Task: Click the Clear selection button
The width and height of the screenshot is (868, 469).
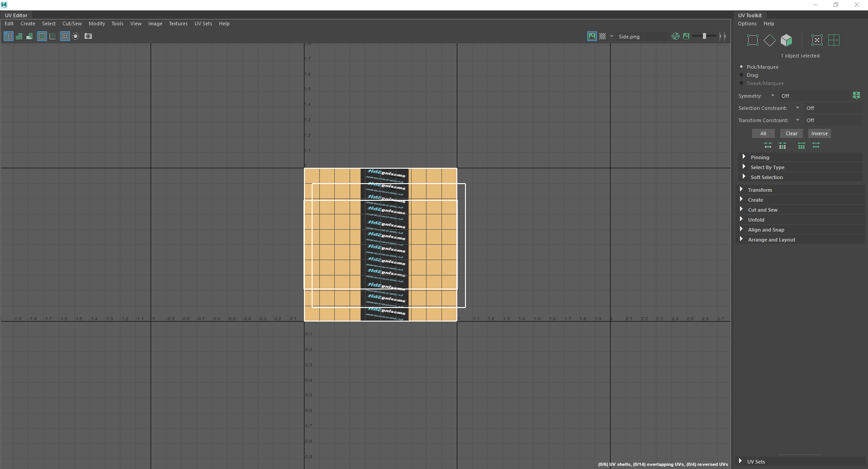Action: (x=791, y=133)
